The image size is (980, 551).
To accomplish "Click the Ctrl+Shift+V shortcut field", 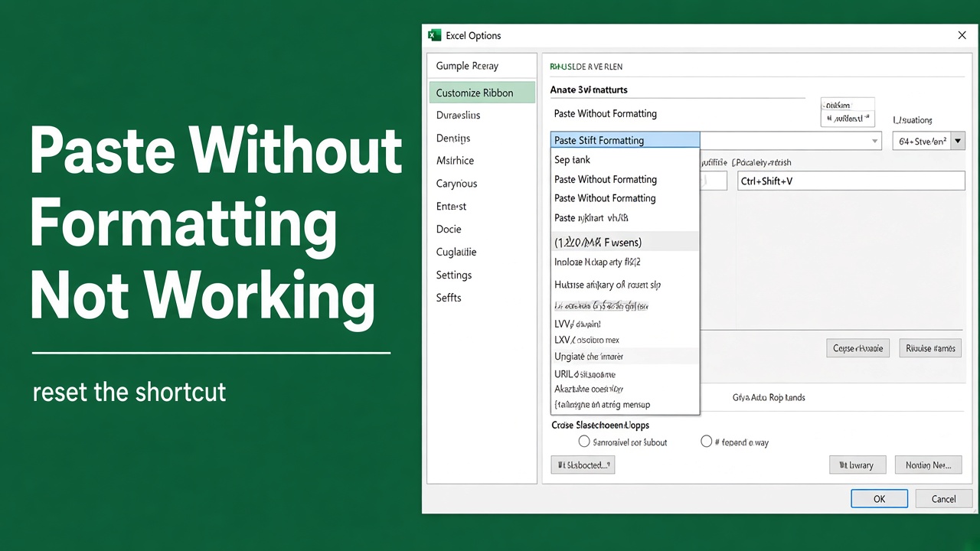I will pos(850,181).
